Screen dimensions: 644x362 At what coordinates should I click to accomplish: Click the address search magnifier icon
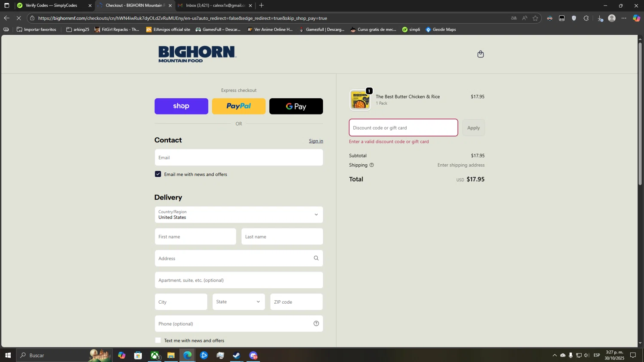pyautogui.click(x=316, y=258)
